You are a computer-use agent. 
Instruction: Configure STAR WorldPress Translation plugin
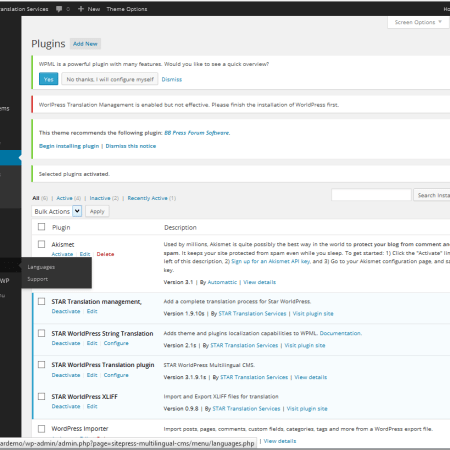click(116, 375)
